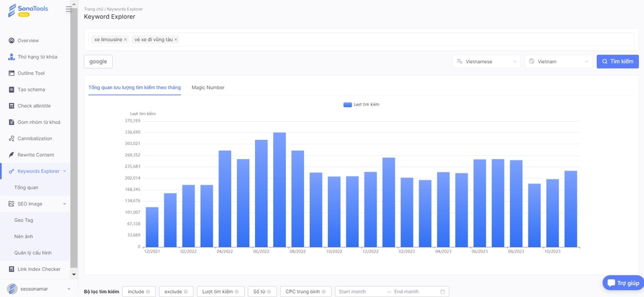Open the Vietnam country dropdown
This screenshot has width=644, height=297.
click(x=558, y=62)
